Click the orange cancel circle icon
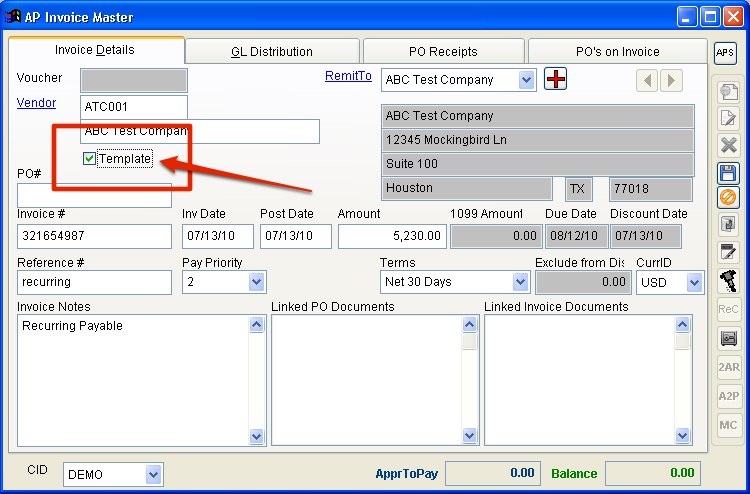The image size is (750, 494). tap(728, 198)
